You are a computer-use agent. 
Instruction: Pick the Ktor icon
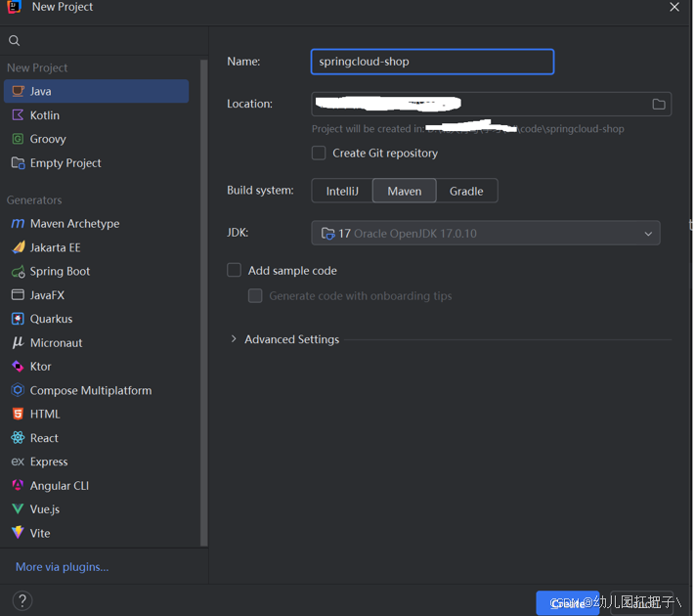(x=18, y=367)
